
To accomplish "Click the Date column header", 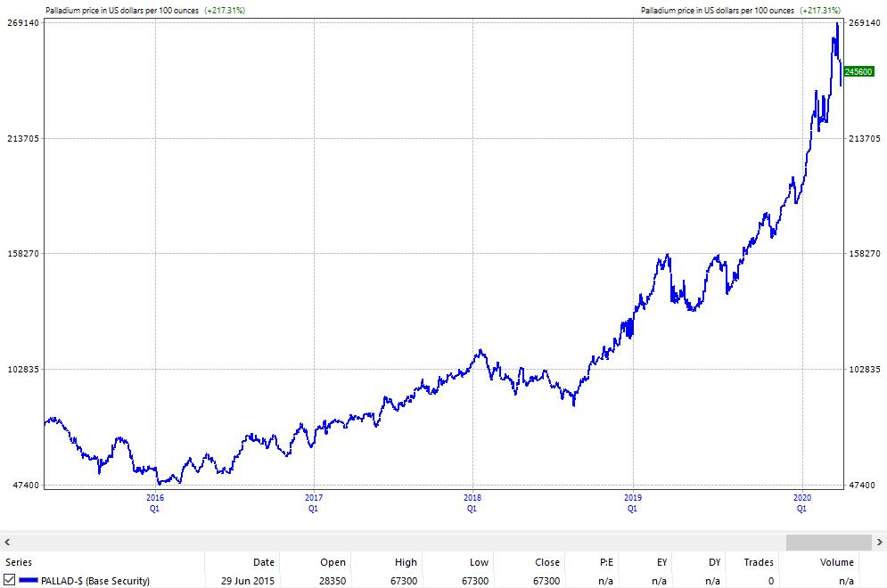I will (x=263, y=562).
